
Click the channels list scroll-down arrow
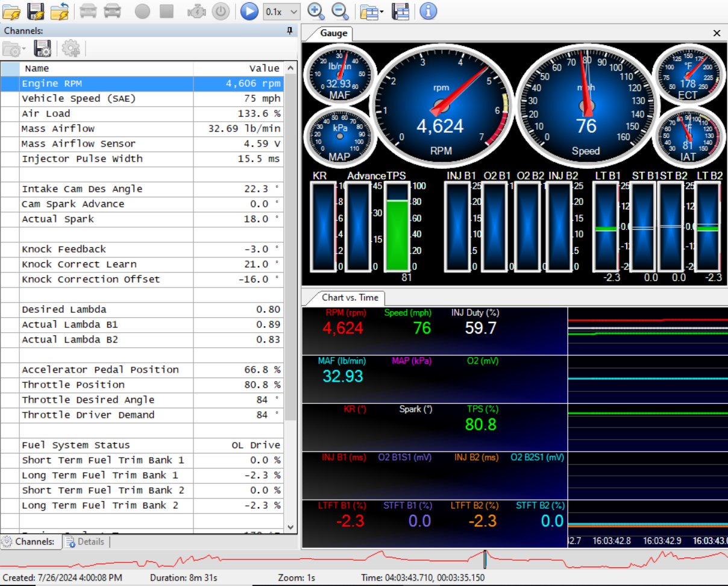[290, 528]
